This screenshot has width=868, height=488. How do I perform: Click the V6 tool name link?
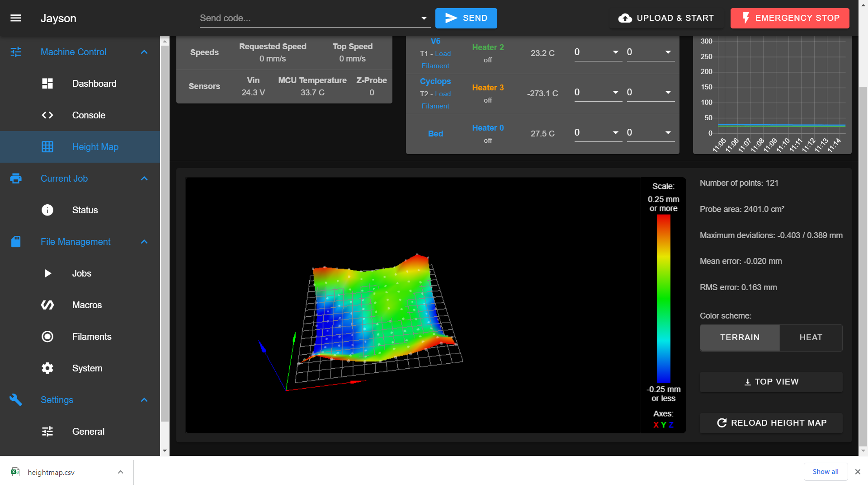pos(435,41)
